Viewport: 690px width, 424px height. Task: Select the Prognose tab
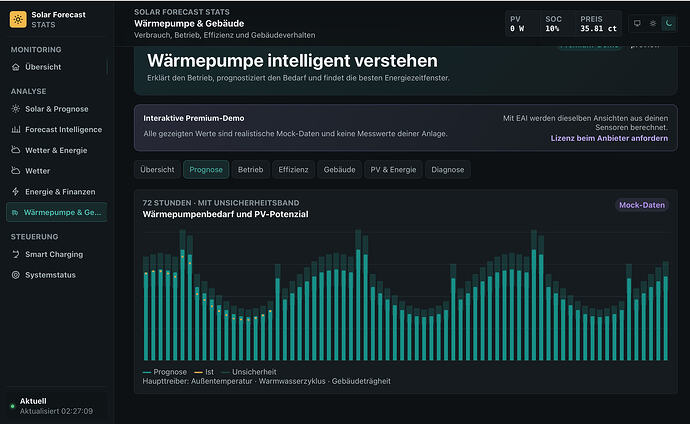(206, 169)
